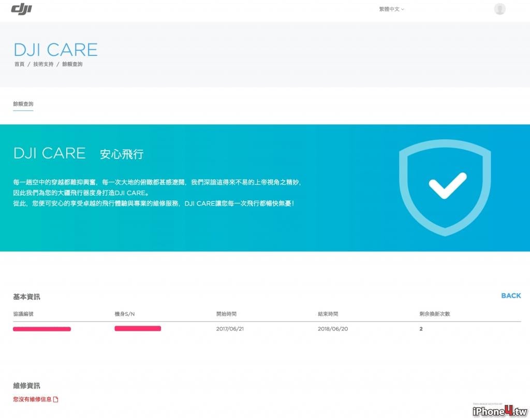This screenshot has height=420, width=530.
Task: Click the 基本資訊 section heading
Action: 26,297
